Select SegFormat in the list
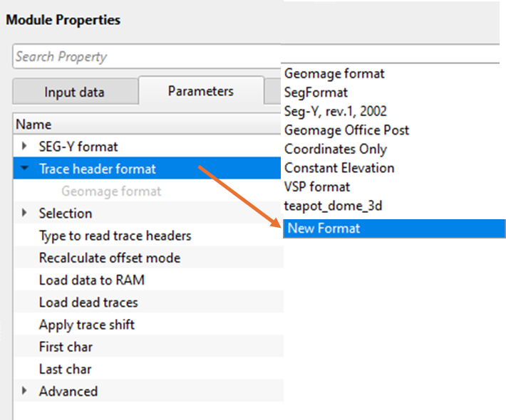The height and width of the screenshot is (420, 506). click(316, 93)
